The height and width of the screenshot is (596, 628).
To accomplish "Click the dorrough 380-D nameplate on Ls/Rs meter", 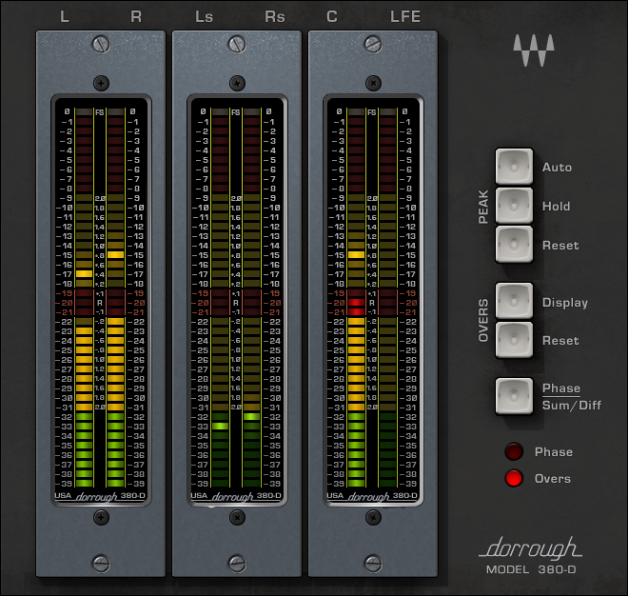I will (x=236, y=496).
